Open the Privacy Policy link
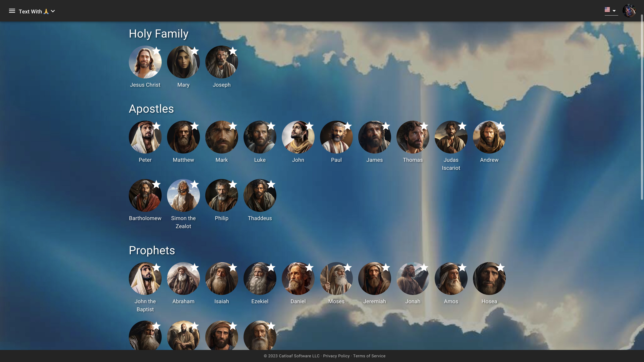The height and width of the screenshot is (362, 644). click(336, 356)
